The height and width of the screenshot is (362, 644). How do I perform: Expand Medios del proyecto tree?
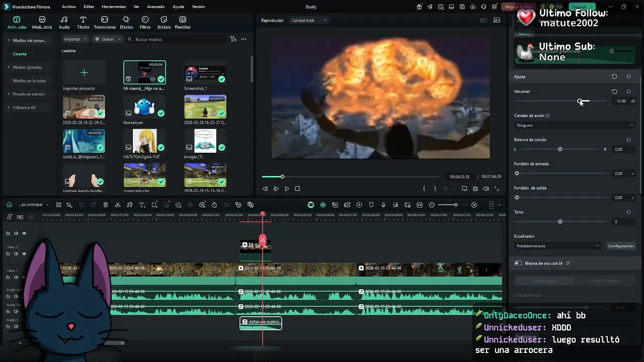9,40
